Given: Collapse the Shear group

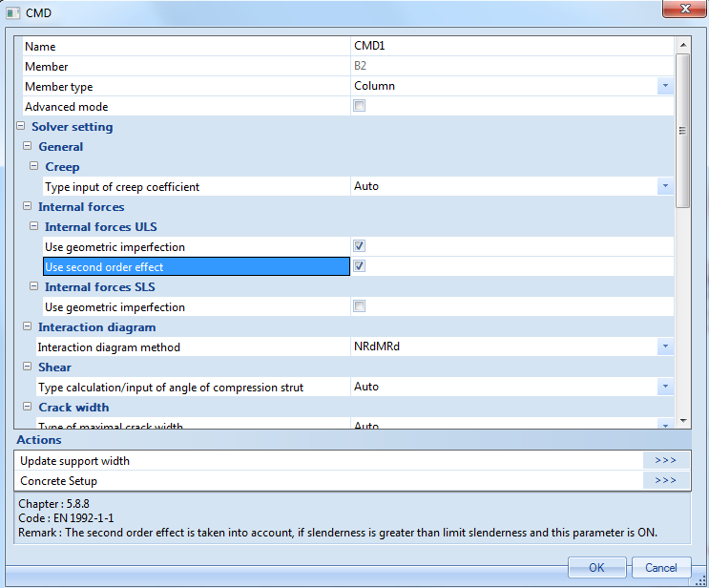Looking at the screenshot, I should 28,367.
